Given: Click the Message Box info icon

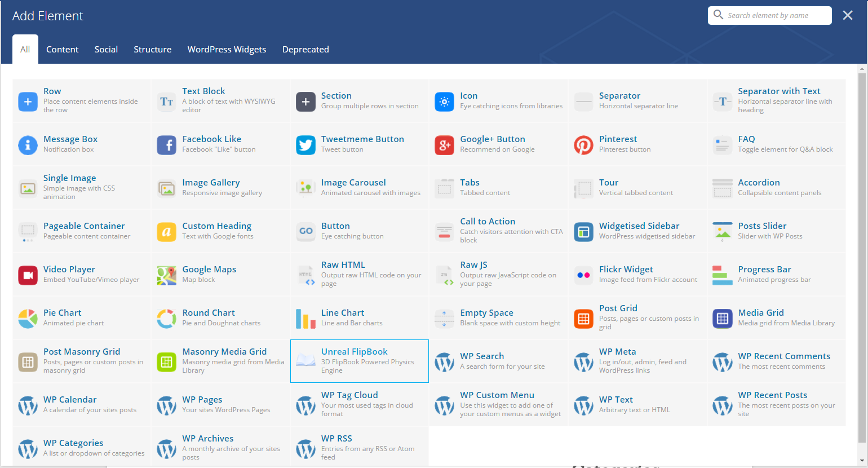Looking at the screenshot, I should [28, 145].
